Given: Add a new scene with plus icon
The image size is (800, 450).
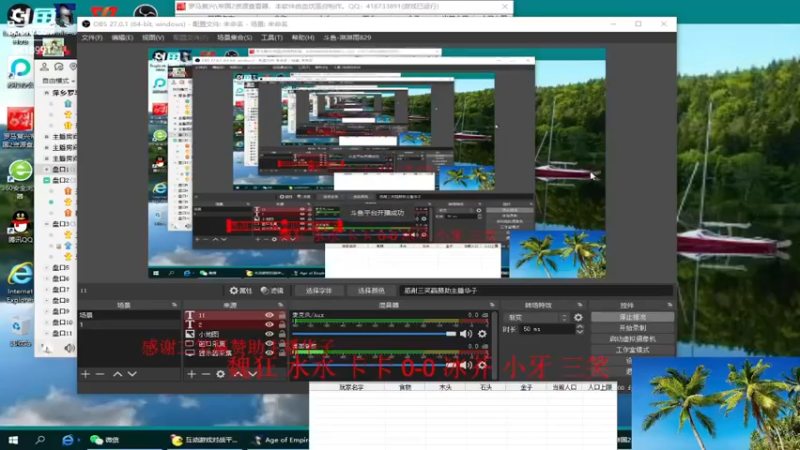Looking at the screenshot, I should point(85,374).
